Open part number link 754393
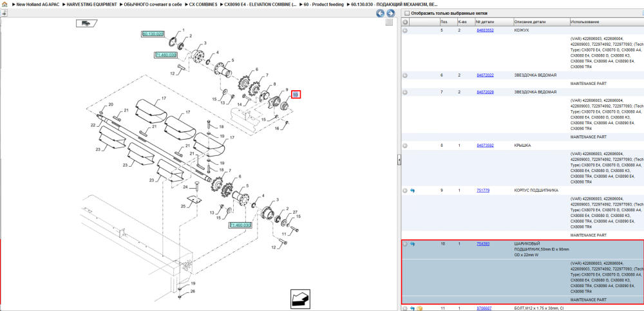Screen dimensions: 644x311 pyautogui.click(x=482, y=244)
